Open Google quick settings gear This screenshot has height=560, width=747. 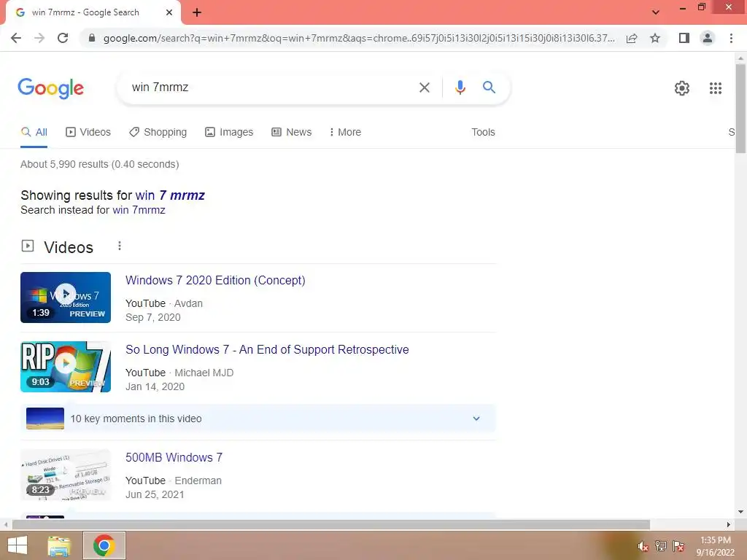(682, 88)
